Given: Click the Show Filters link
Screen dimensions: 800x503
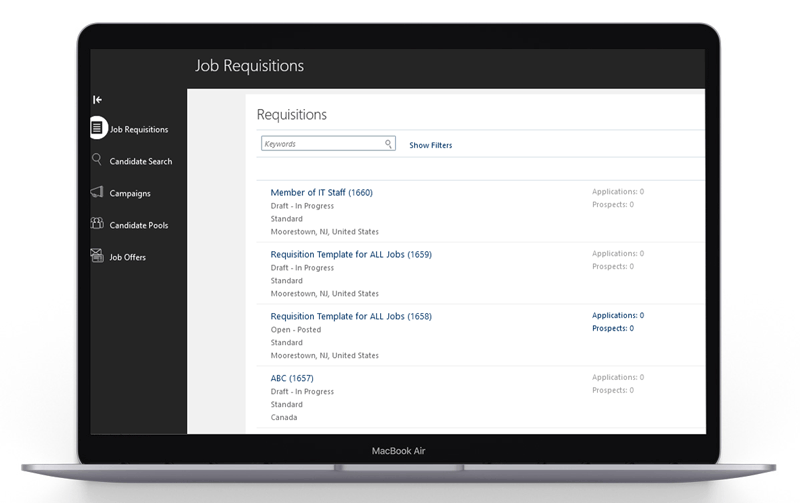Looking at the screenshot, I should pyautogui.click(x=431, y=145).
